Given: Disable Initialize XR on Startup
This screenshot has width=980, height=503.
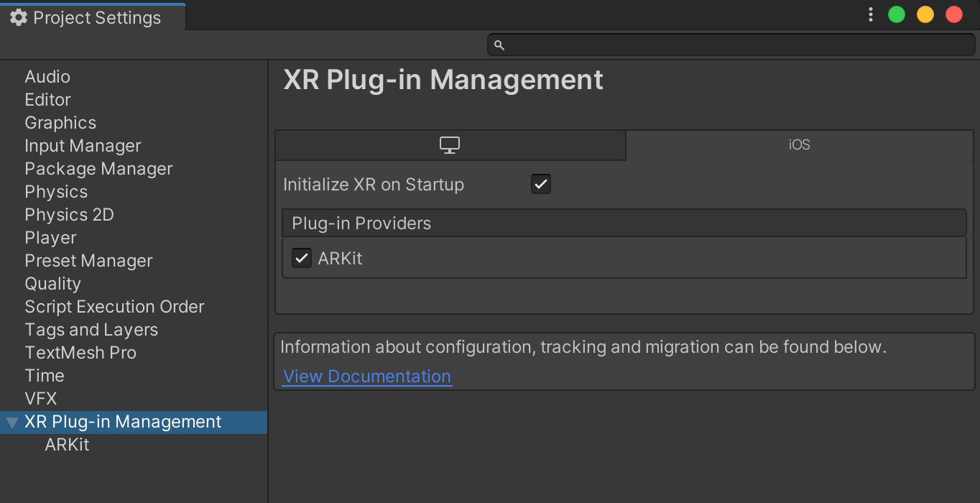Looking at the screenshot, I should (x=540, y=184).
